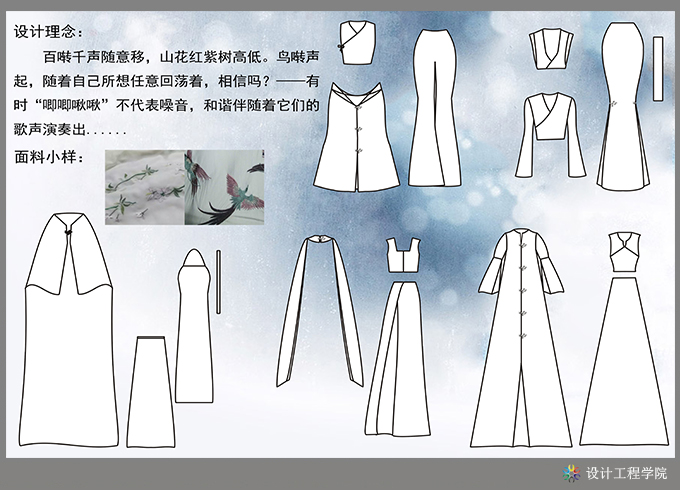The width and height of the screenshot is (680, 490).
Task: Select the fishtail mermaid skirt sketch
Action: [x=623, y=106]
